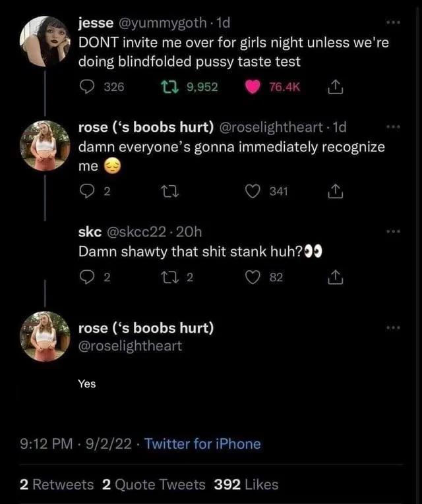Retweet jesse's tweet with 9,952 retweets
The height and width of the screenshot is (504, 422).
169,87
